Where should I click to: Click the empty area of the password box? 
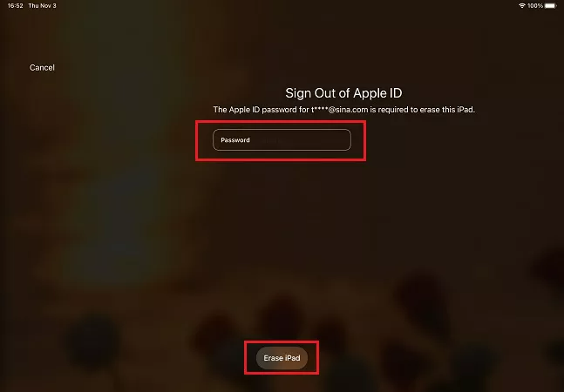[302, 139]
